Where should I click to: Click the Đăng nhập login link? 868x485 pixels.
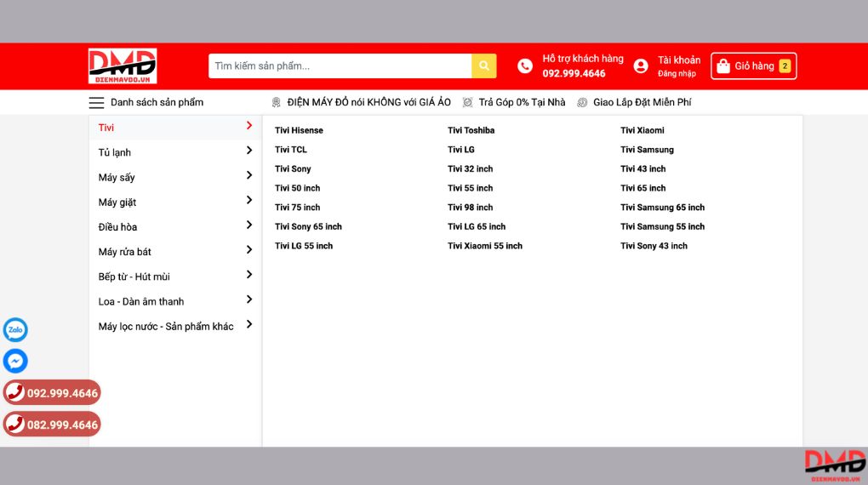pos(677,74)
